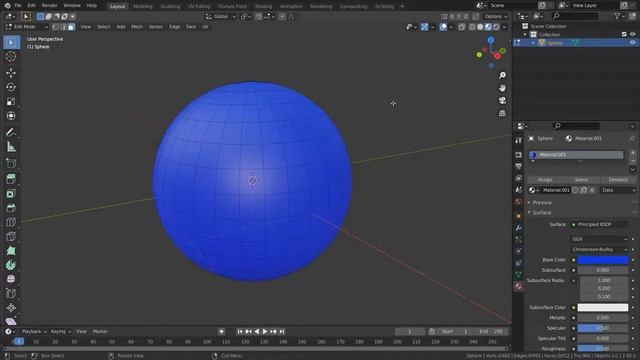Click the play animation button
Viewport: 640px width, 360px height.
tap(264, 332)
